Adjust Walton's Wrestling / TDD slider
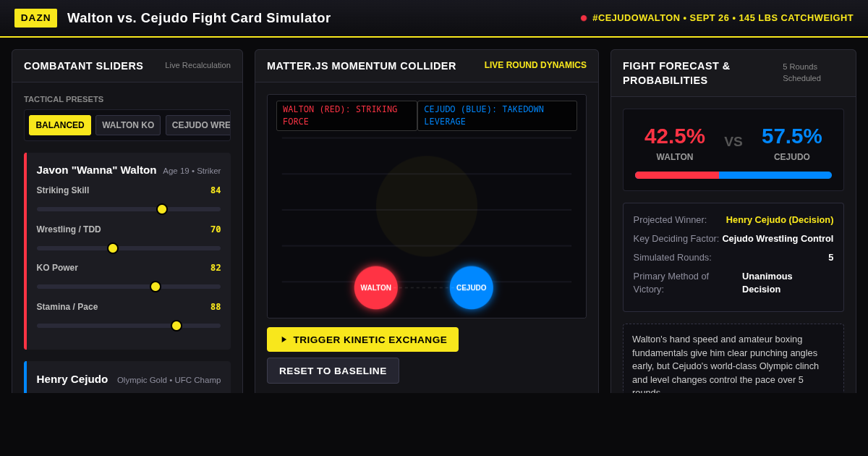This screenshot has height=456, width=868. tap(129, 248)
